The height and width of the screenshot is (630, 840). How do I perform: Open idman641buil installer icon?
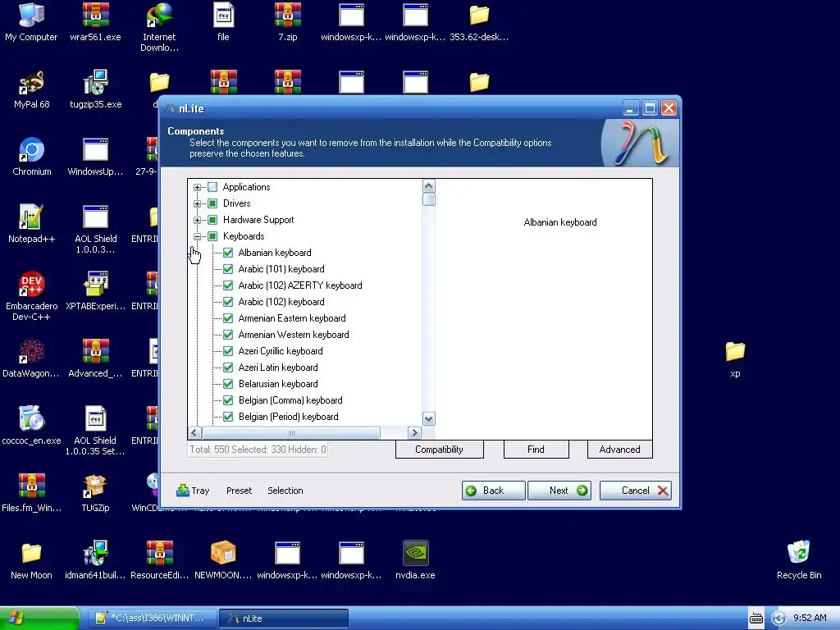tap(95, 559)
